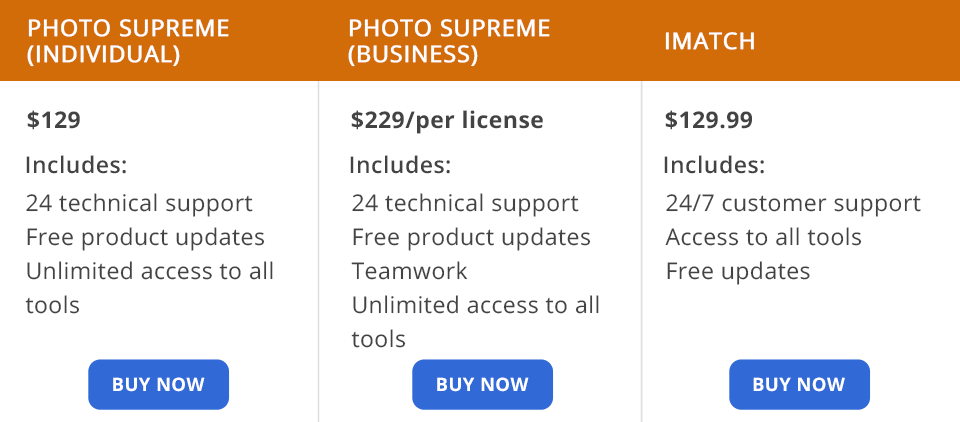Select the Photo Supreme (Individual) column header
The width and height of the screenshot is (960, 422).
coord(128,41)
